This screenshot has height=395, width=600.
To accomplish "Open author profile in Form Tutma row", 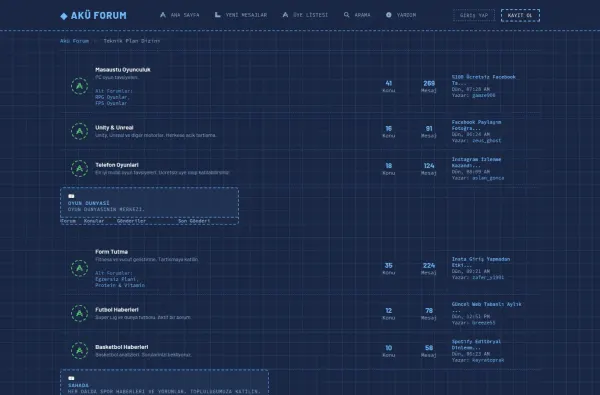I will [x=488, y=277].
